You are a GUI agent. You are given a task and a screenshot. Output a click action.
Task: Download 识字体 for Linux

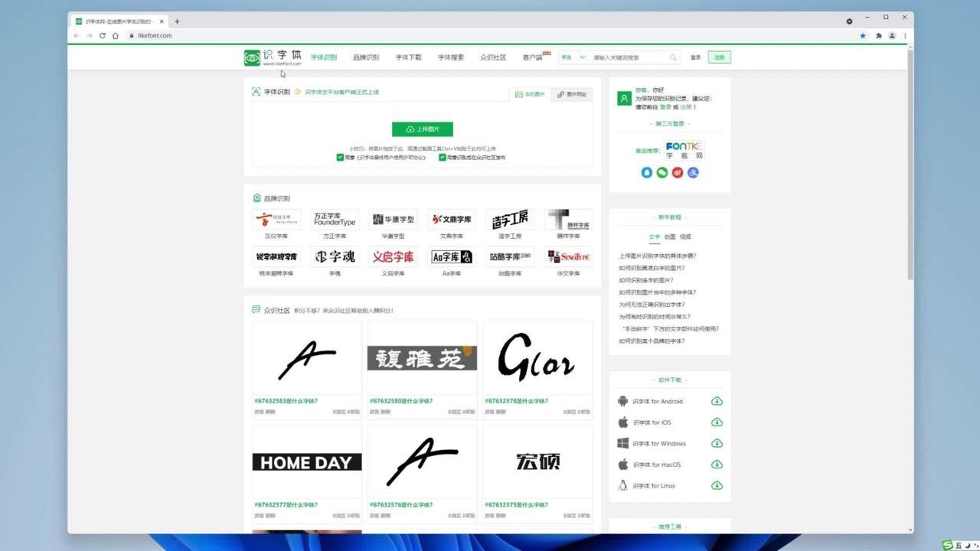pyautogui.click(x=717, y=485)
